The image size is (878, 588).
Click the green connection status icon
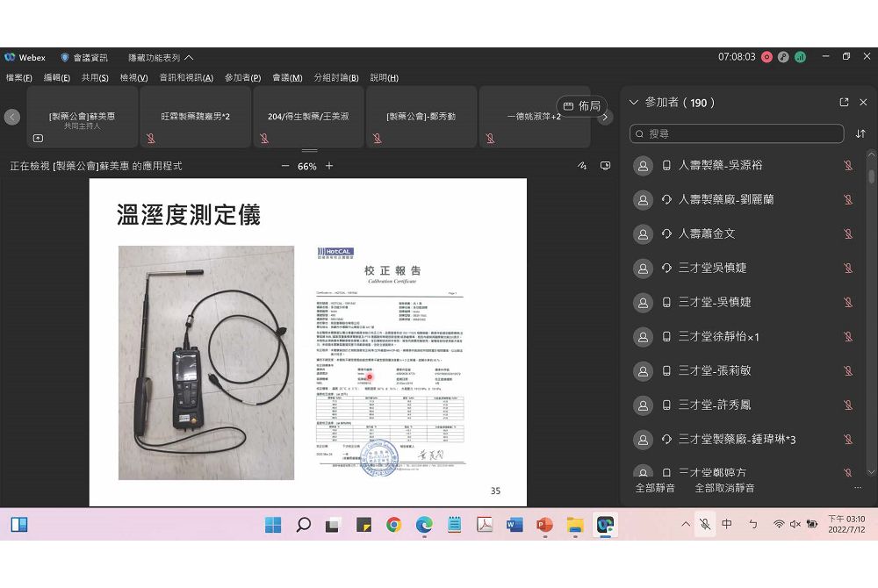tap(800, 57)
